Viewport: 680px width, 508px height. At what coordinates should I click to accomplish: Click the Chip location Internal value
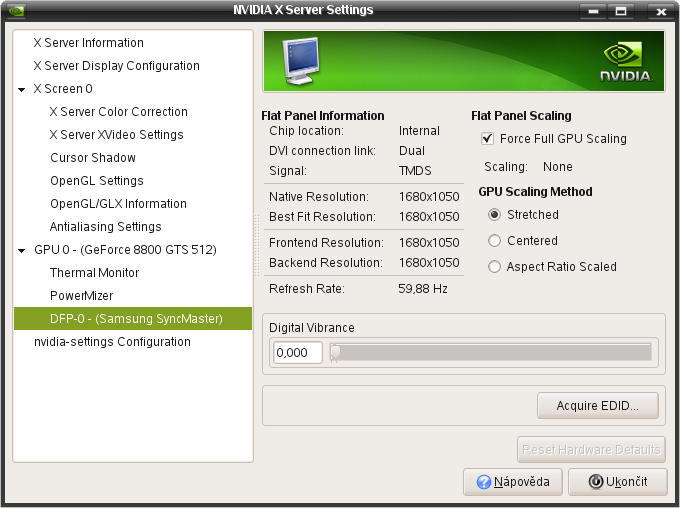coord(419,131)
